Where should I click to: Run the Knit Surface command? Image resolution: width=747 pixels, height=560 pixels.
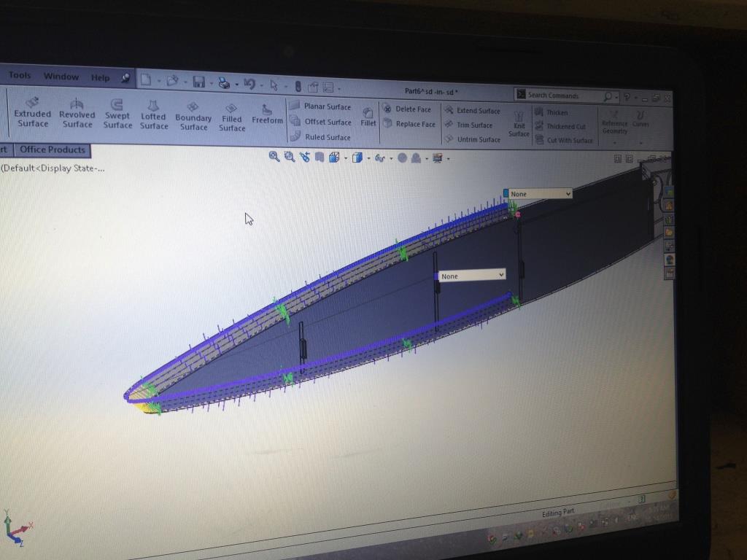tap(519, 124)
